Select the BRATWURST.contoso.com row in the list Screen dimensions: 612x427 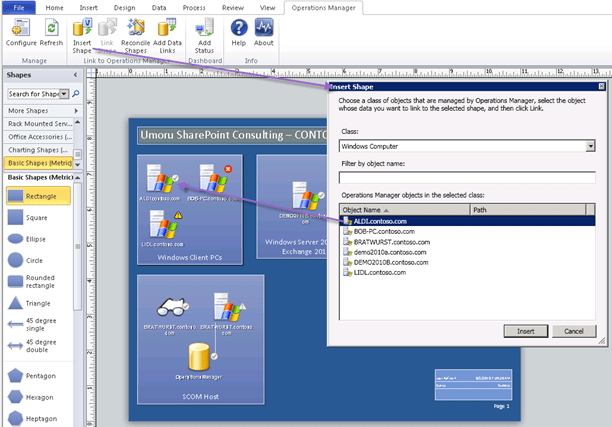click(x=467, y=242)
